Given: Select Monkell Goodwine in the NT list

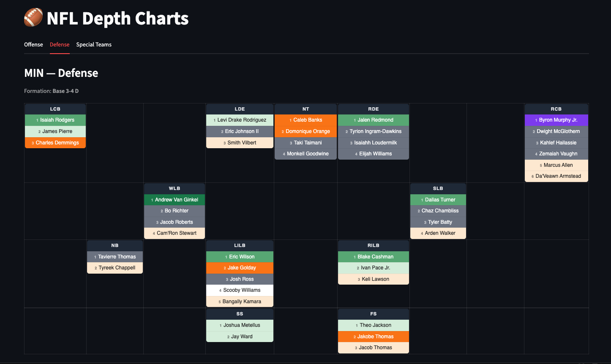Looking at the screenshot, I should [x=305, y=154].
